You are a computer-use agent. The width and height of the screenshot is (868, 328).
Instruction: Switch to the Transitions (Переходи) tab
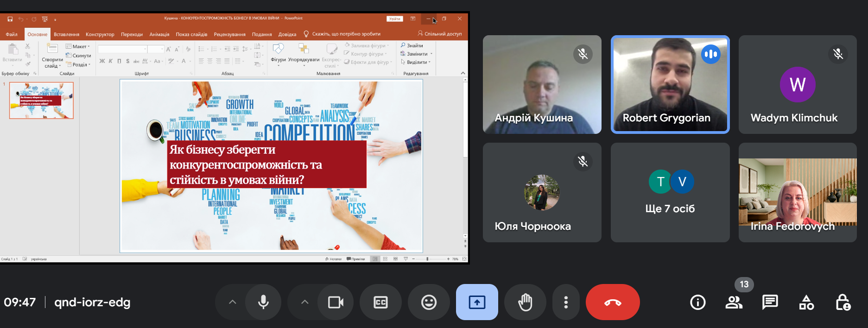click(x=132, y=34)
